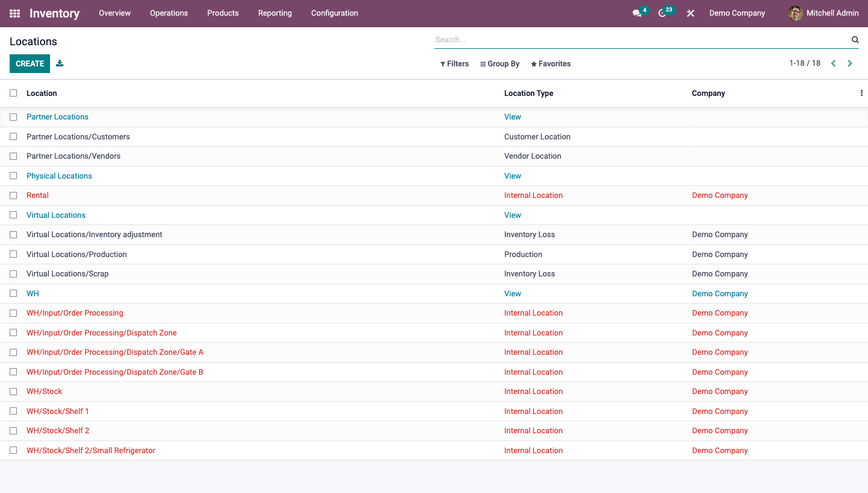Open WH/Input/Order Processing/Dispatch Zone/Gate B row
868x493 pixels.
[x=434, y=372]
